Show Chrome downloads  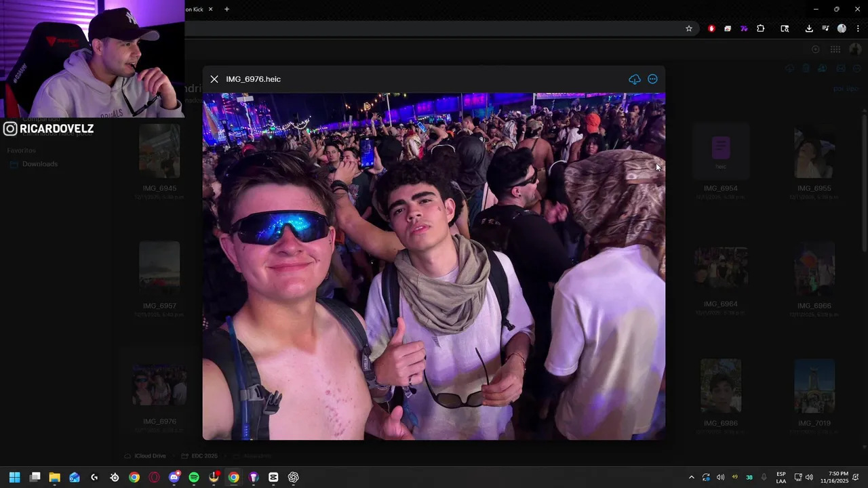tap(809, 28)
